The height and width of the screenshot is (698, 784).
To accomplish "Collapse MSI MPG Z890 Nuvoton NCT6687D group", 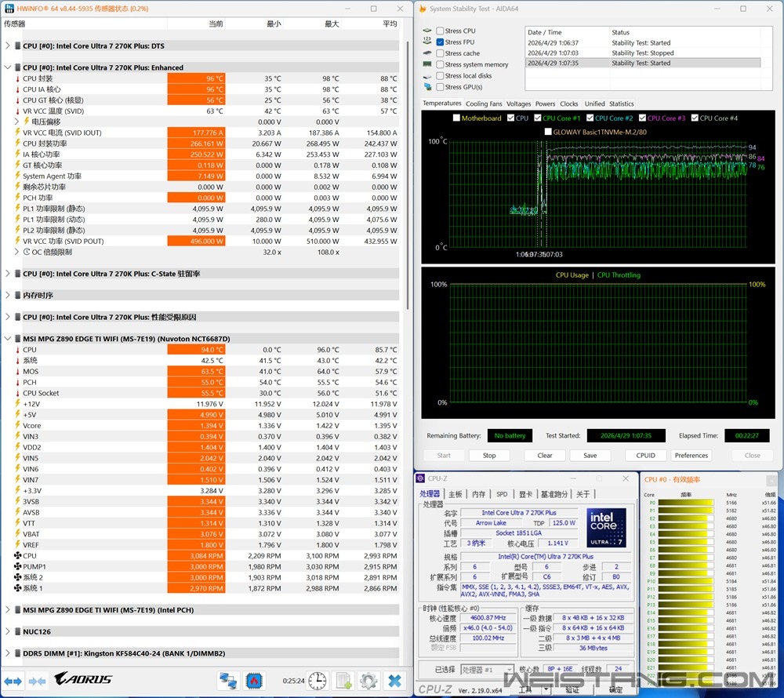I will pyautogui.click(x=8, y=339).
